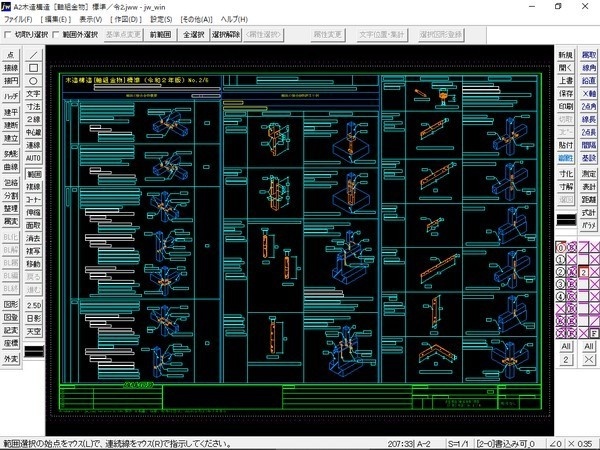
Task: Select the 接円 tangent circle tool
Action: pyautogui.click(x=11, y=81)
